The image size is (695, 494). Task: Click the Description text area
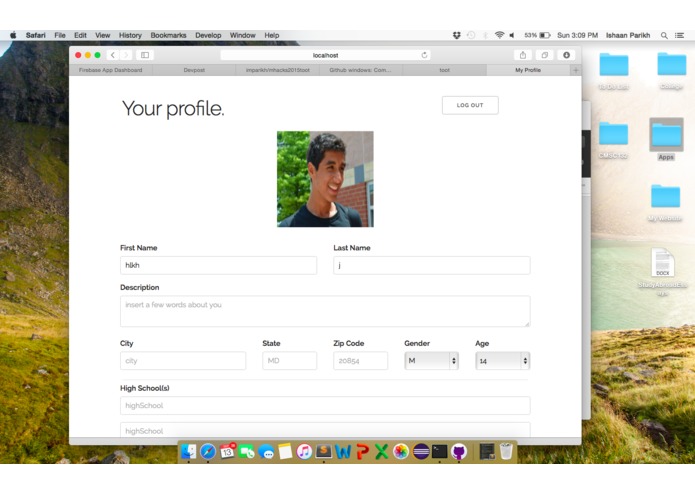[325, 311]
